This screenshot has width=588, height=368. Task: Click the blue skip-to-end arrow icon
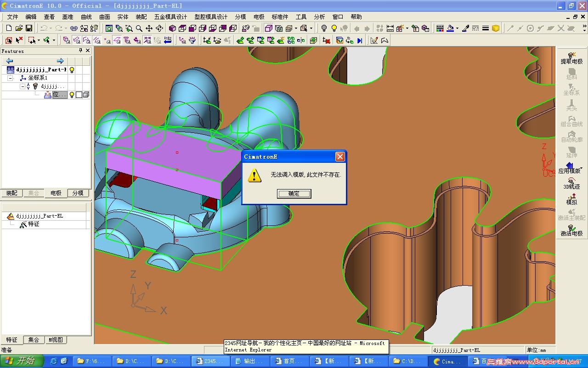coord(360,40)
